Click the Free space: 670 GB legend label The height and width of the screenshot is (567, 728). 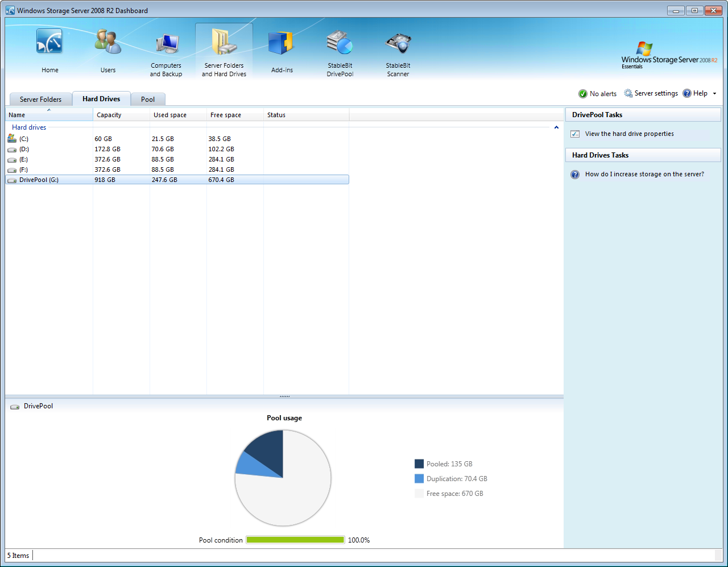(x=454, y=494)
